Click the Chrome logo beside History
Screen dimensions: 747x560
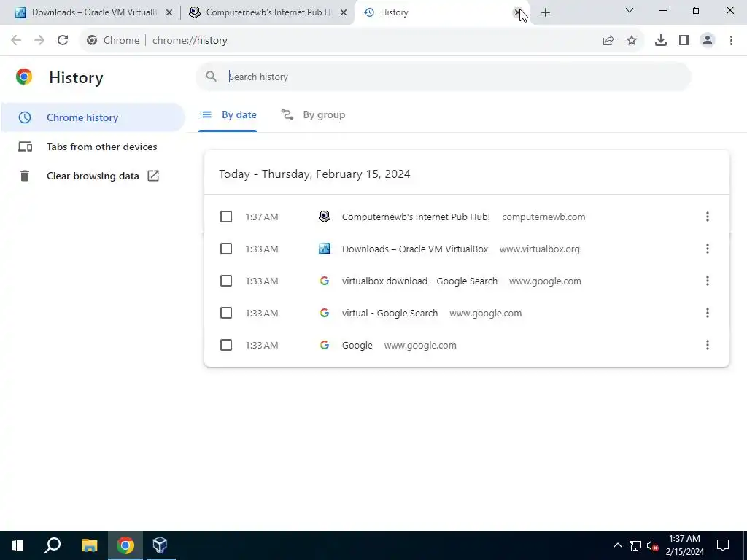(x=24, y=77)
